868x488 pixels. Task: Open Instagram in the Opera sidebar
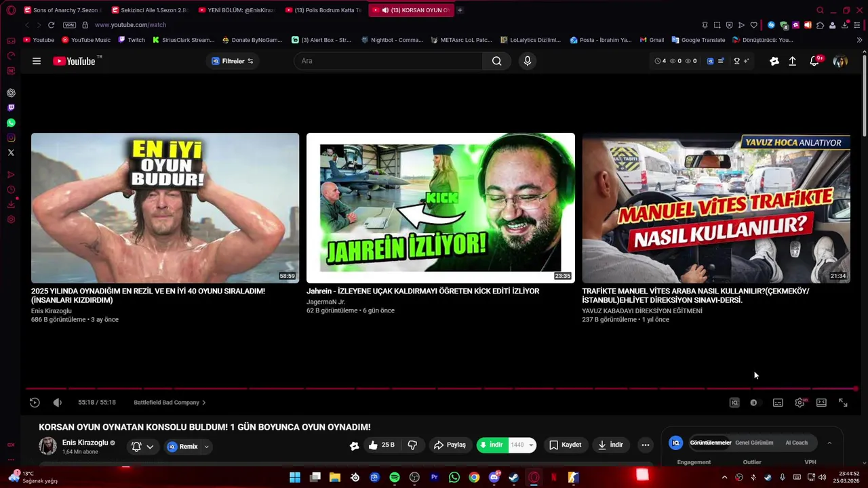pyautogui.click(x=11, y=138)
